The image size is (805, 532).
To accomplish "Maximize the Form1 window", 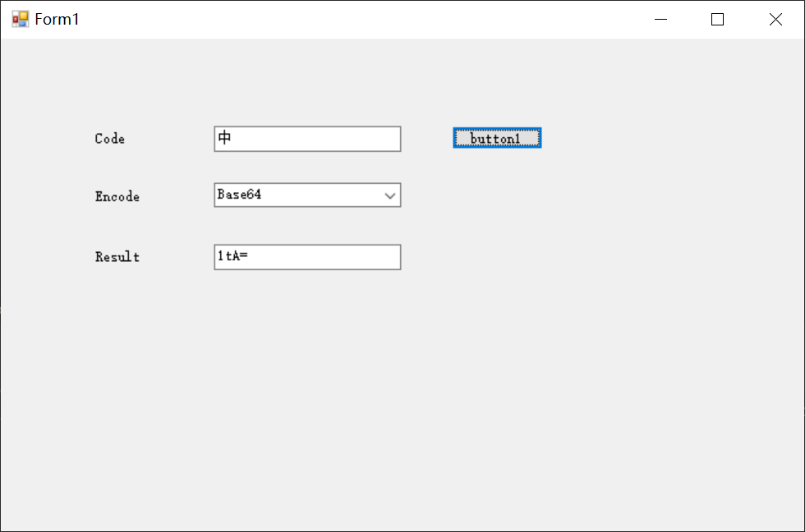I will tap(718, 20).
